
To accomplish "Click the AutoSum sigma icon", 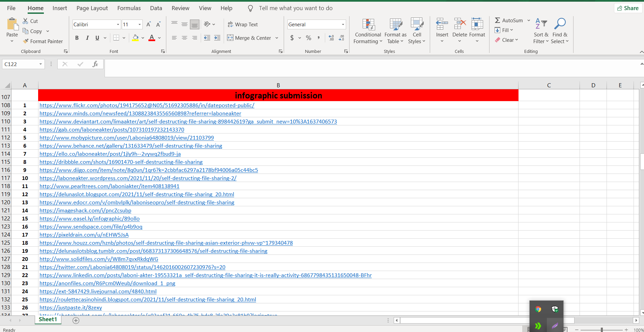I will point(498,21).
